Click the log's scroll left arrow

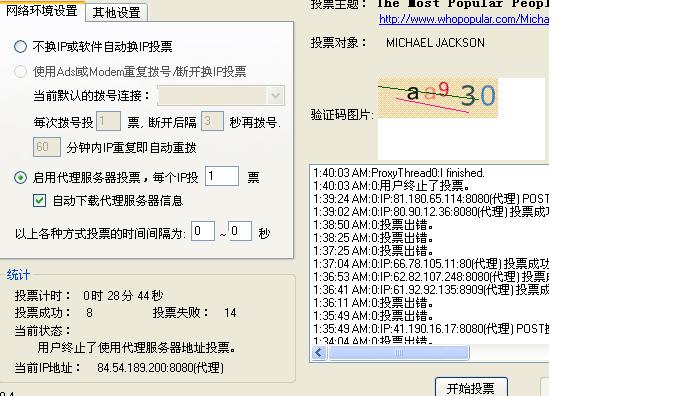(319, 352)
